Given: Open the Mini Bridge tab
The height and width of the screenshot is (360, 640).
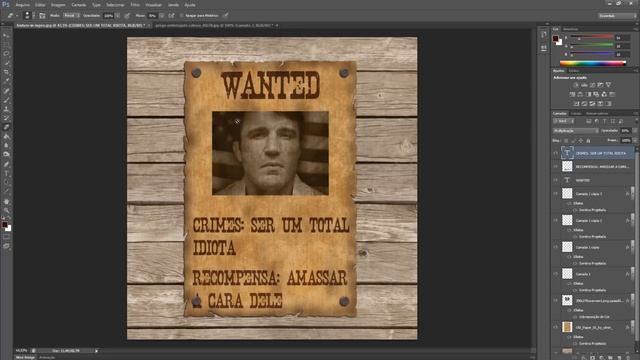Looking at the screenshot, I should 25,357.
